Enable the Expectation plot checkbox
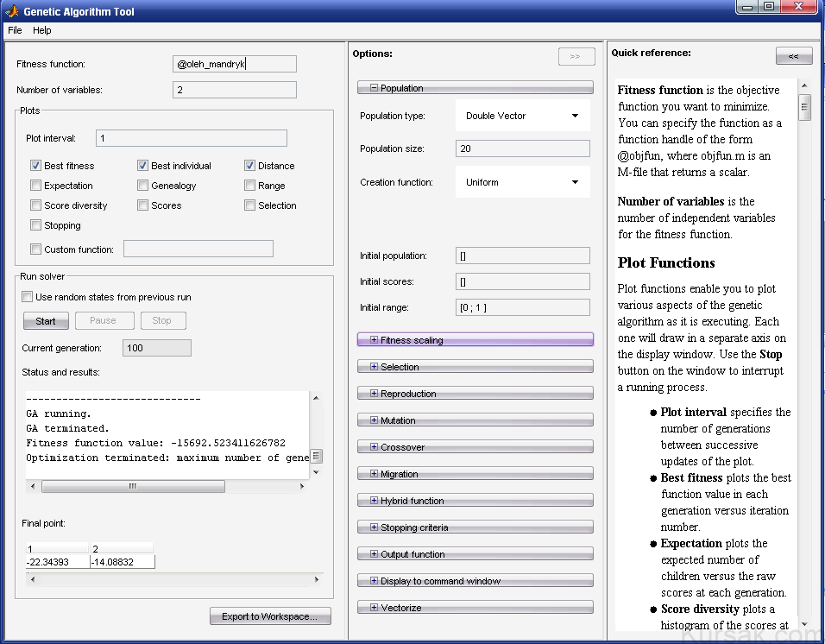The width and height of the screenshot is (825, 644). (x=35, y=186)
